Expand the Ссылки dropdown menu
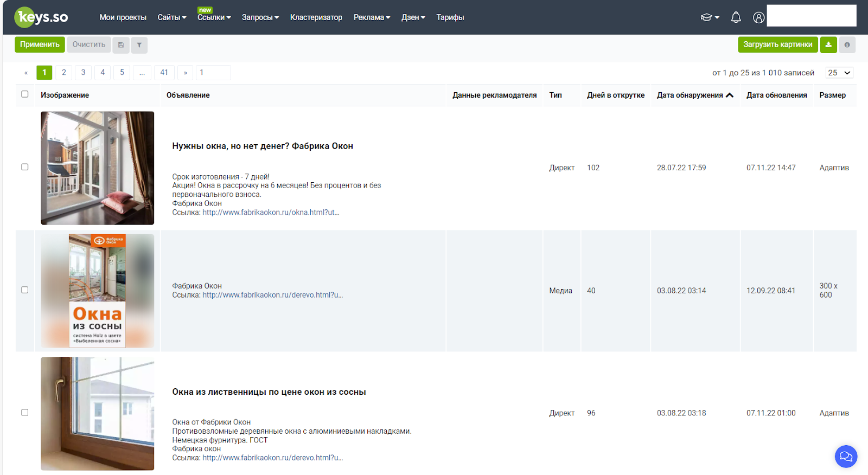 (214, 17)
